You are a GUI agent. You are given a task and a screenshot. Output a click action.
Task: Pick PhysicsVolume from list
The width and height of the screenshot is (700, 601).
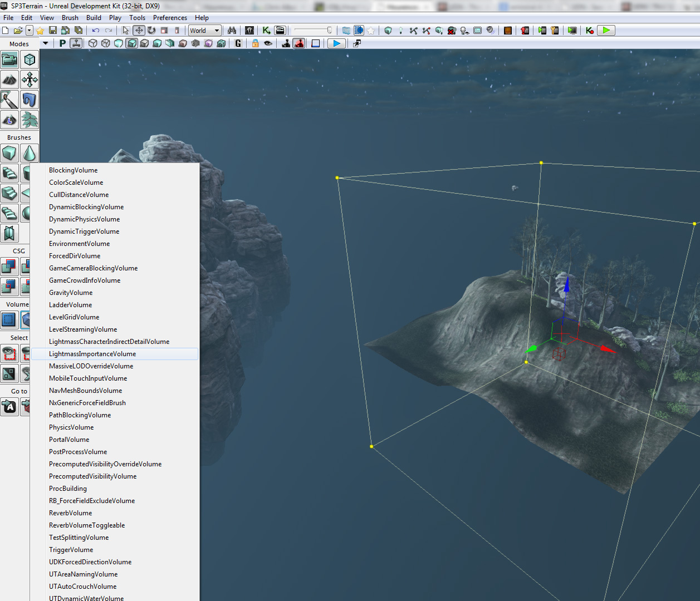click(x=115, y=427)
